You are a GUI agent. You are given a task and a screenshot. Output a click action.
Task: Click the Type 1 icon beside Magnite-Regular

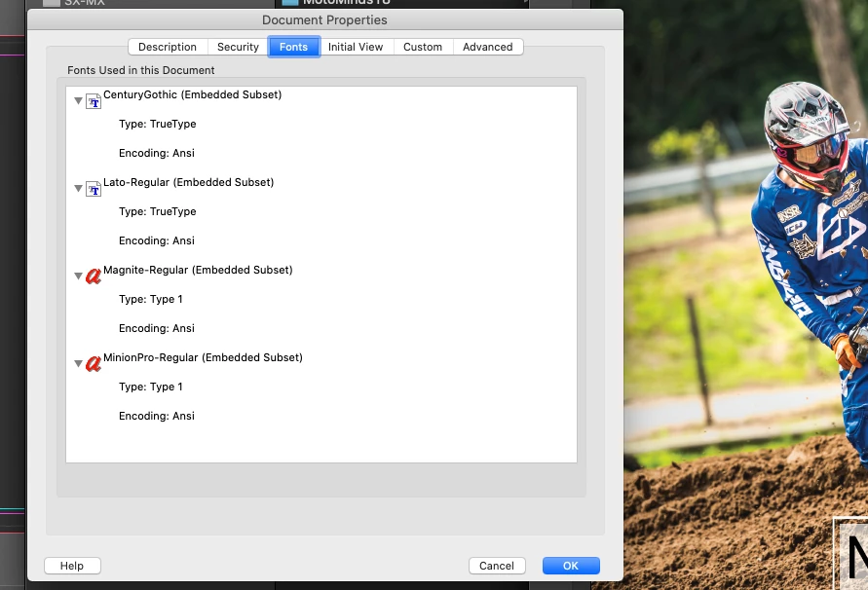[x=94, y=276]
